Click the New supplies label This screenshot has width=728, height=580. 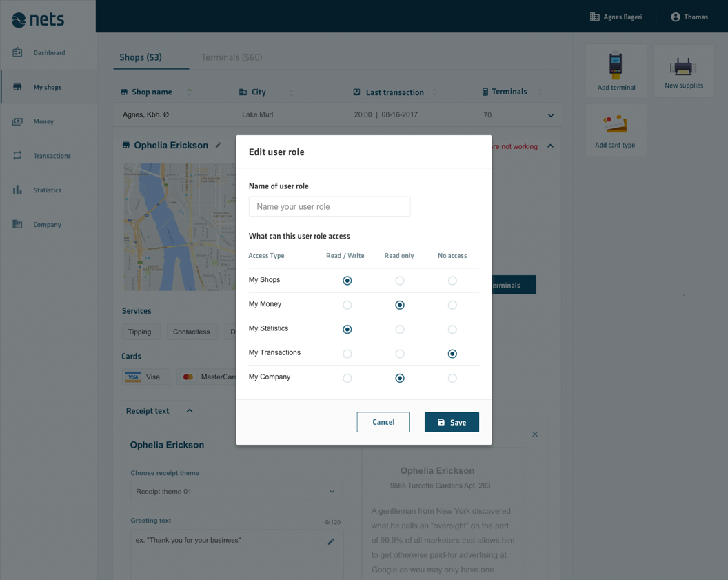pos(684,86)
